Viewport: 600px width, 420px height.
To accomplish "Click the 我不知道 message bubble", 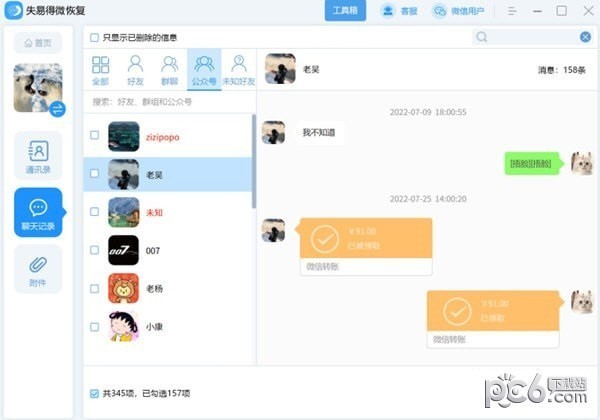I will pos(319,132).
